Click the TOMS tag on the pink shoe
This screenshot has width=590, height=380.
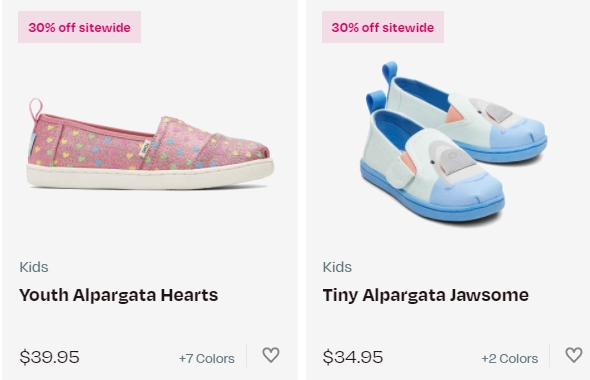(x=145, y=148)
